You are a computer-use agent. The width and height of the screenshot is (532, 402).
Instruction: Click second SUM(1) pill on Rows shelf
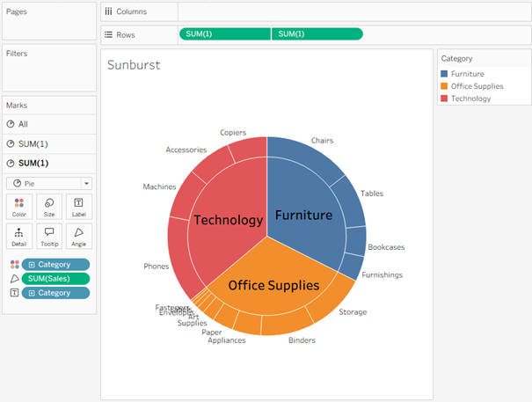(x=317, y=33)
